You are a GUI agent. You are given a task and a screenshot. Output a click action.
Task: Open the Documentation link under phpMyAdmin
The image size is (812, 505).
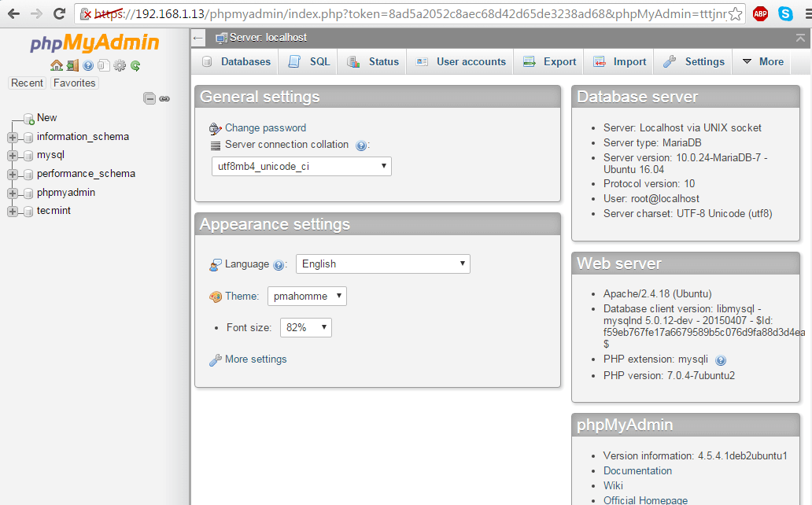(637, 471)
